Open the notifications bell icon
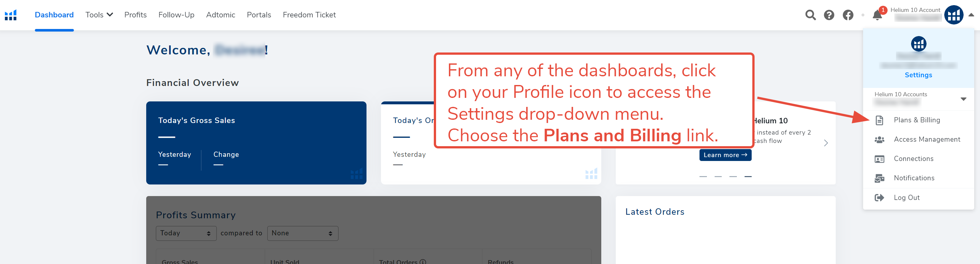 point(877,15)
